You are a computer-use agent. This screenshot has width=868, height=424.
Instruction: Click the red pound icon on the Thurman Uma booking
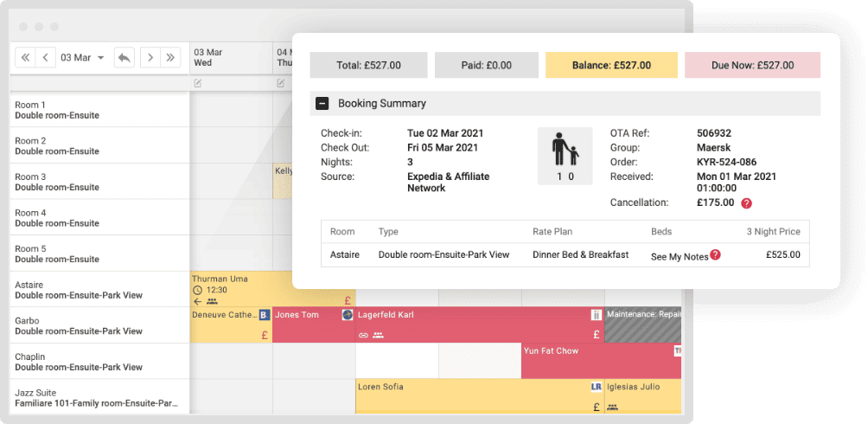tap(348, 301)
